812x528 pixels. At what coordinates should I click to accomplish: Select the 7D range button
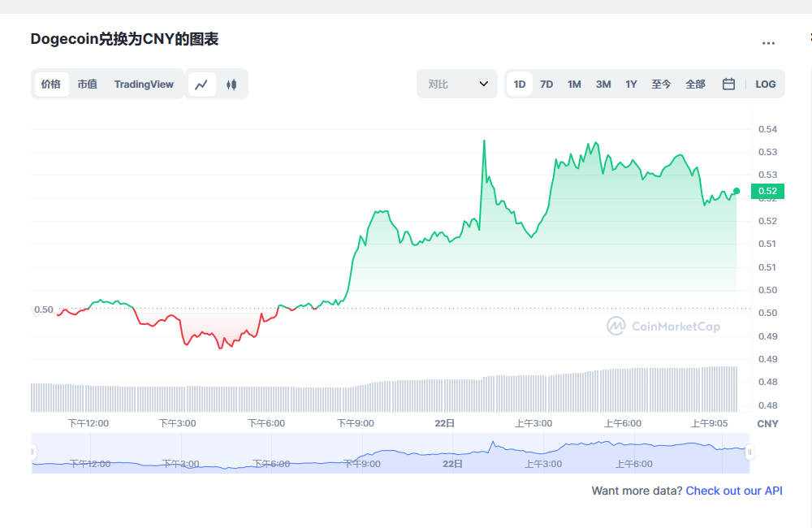(x=546, y=84)
